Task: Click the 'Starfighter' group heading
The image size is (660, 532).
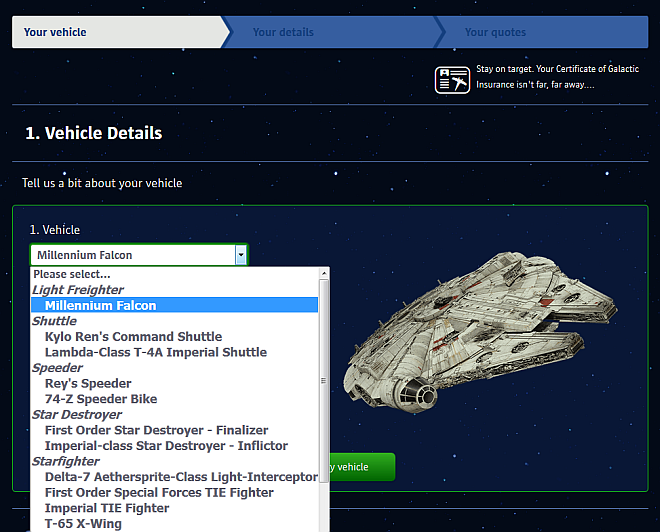Action: [66, 461]
